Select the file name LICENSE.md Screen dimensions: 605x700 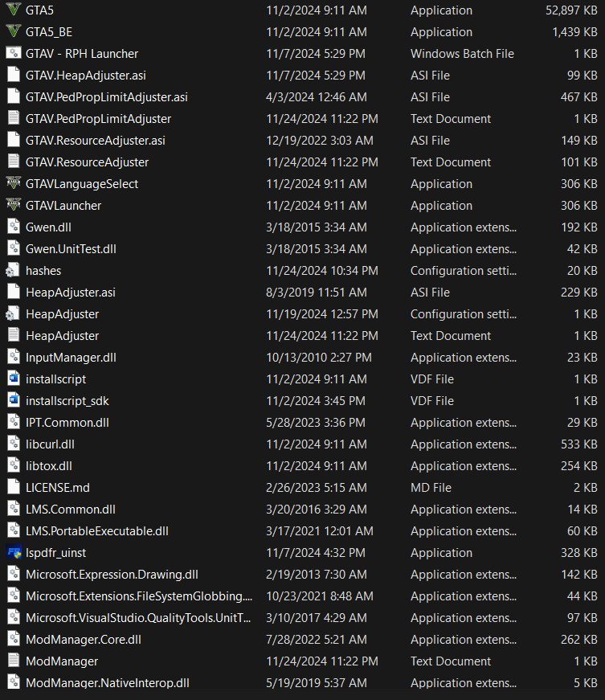coord(58,488)
